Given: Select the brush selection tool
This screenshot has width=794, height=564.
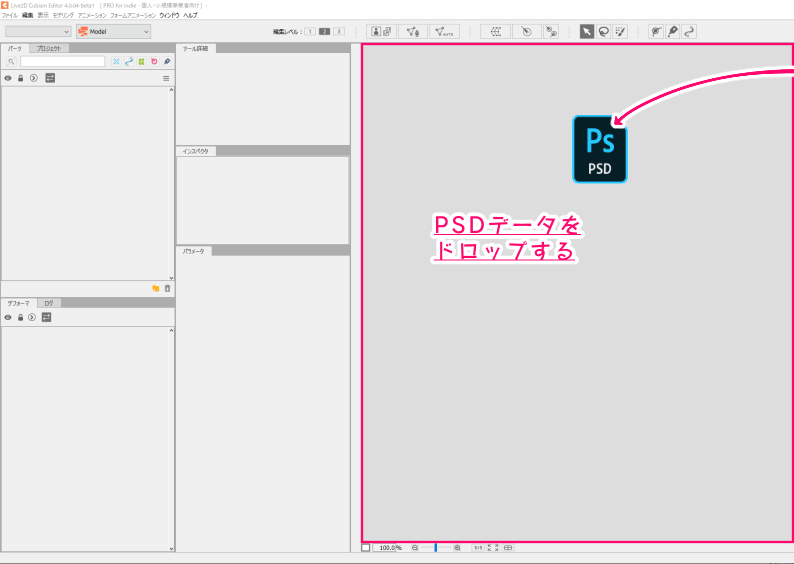Looking at the screenshot, I should 620,31.
